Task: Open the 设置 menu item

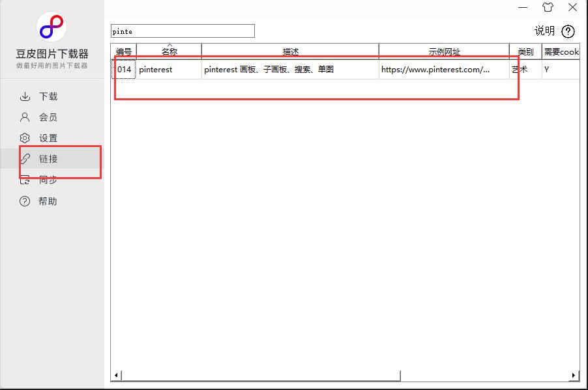Action: (51, 138)
